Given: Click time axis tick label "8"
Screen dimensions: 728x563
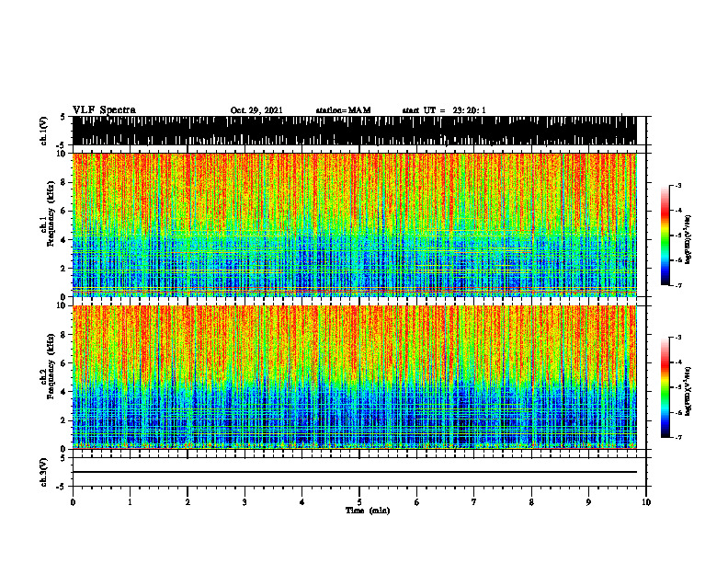Looking at the screenshot, I should pyautogui.click(x=531, y=502).
